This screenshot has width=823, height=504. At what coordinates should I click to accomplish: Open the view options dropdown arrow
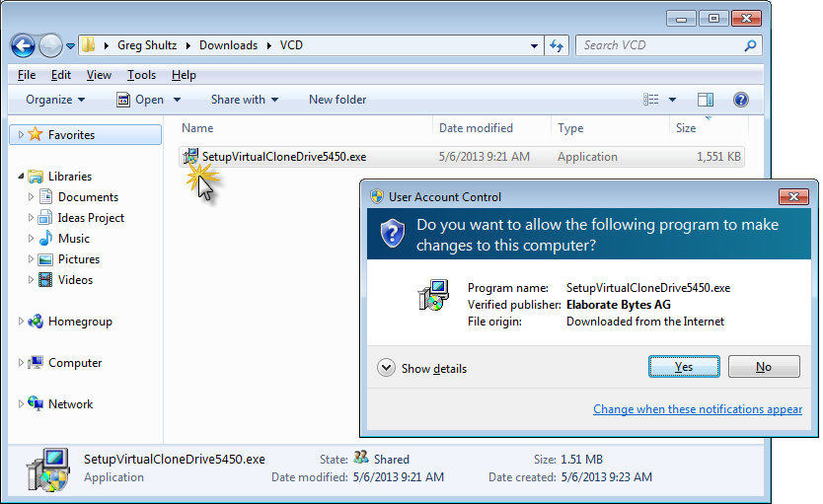672,100
